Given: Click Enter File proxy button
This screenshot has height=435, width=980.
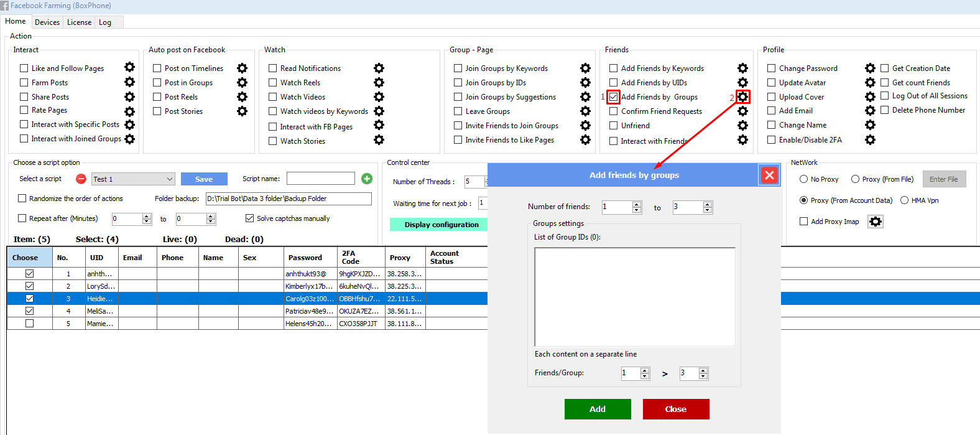Looking at the screenshot, I should coord(945,179).
